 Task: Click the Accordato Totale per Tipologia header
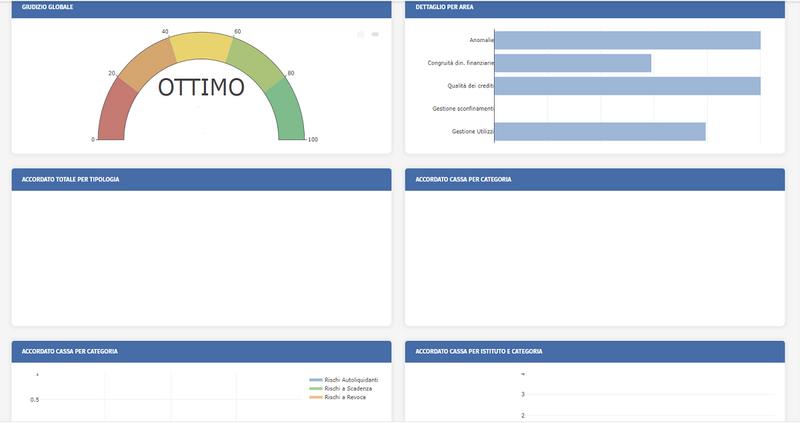pyautogui.click(x=202, y=180)
